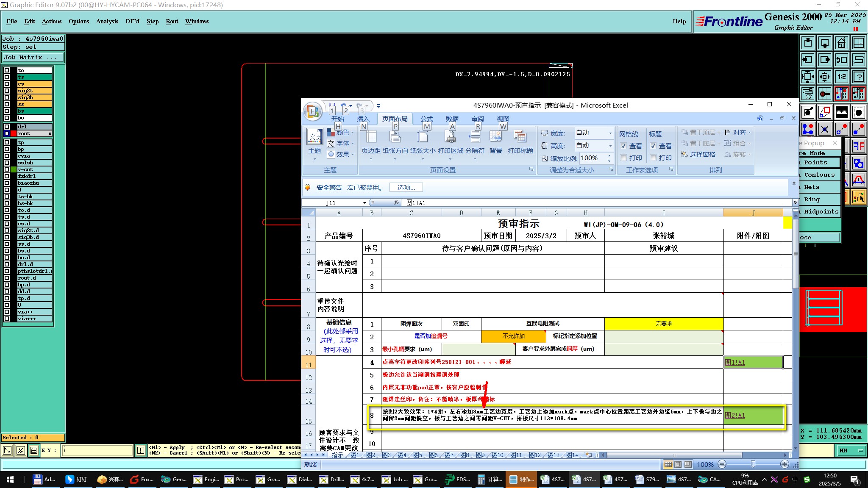The height and width of the screenshot is (488, 868).
Task: Click the Job Matrix button
Action: click(x=33, y=57)
